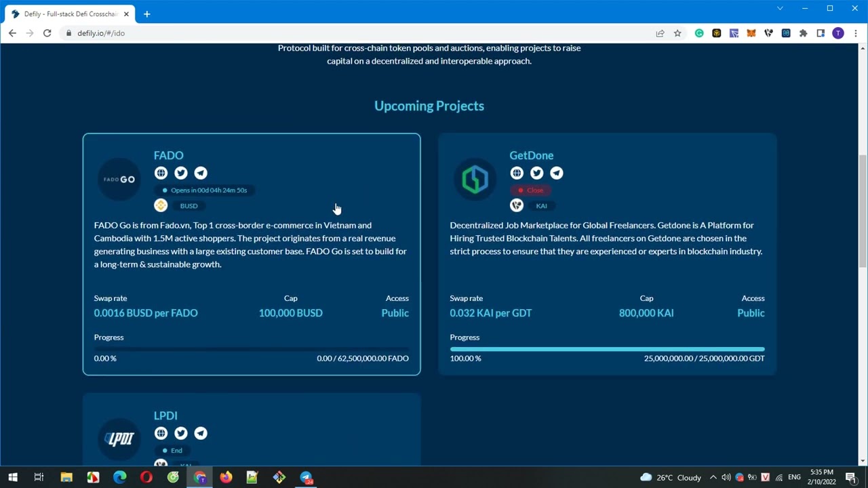Image resolution: width=868 pixels, height=488 pixels.
Task: Open the 26°C Cloudy weather widget
Action: point(670,477)
